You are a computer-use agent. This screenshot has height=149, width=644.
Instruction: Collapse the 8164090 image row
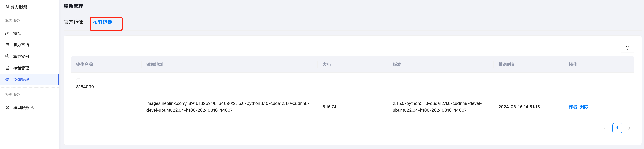[79, 80]
